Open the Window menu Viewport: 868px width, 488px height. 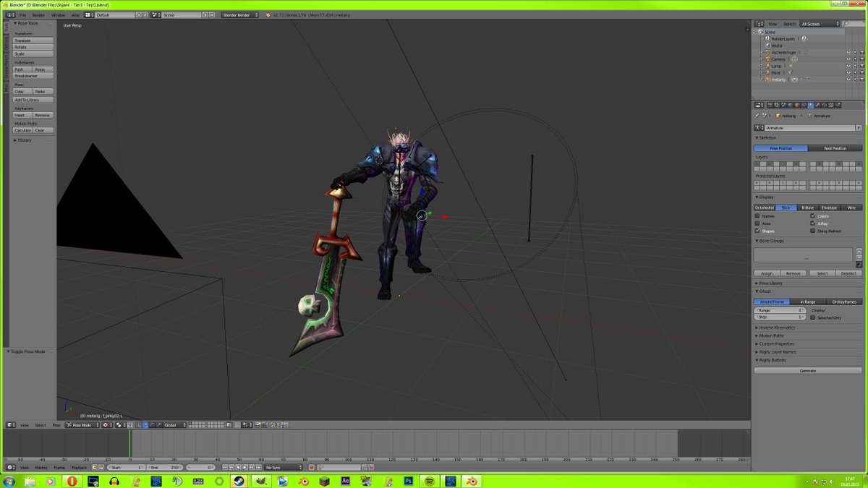(x=58, y=14)
